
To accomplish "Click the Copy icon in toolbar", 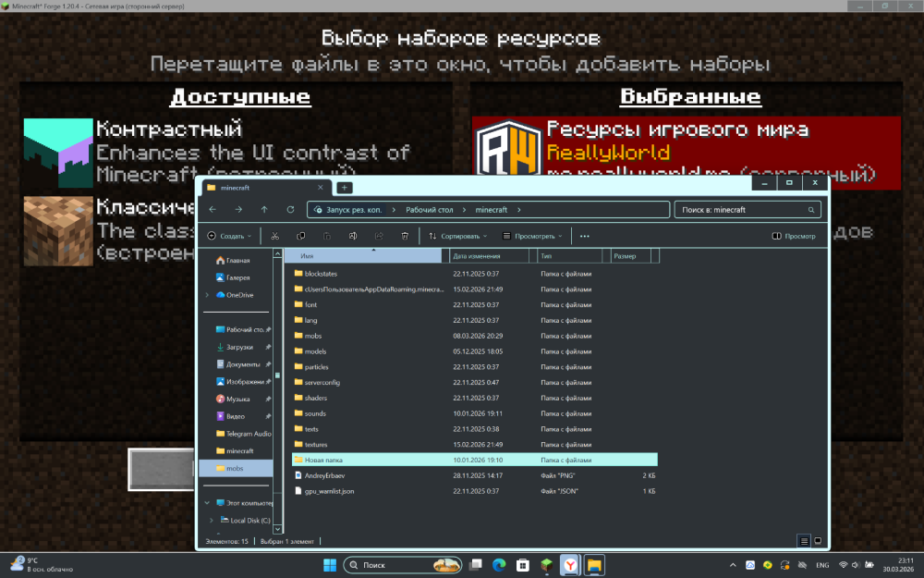I will (300, 236).
